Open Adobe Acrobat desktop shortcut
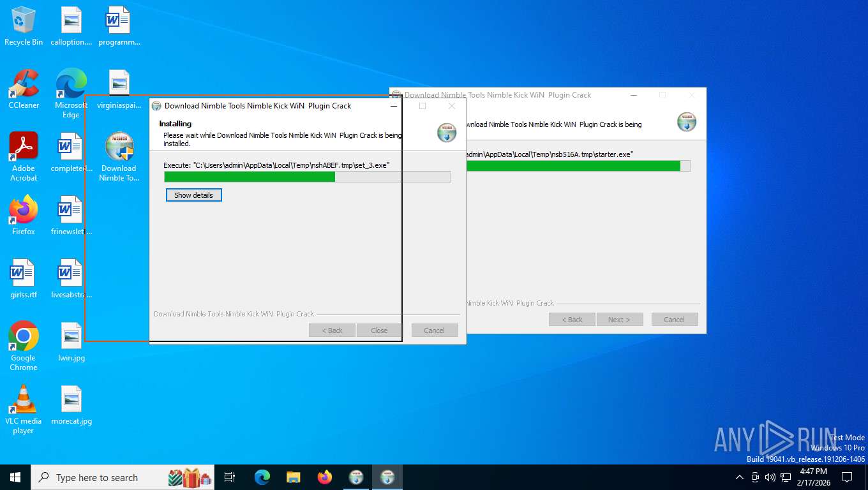868x490 pixels. pos(24,157)
